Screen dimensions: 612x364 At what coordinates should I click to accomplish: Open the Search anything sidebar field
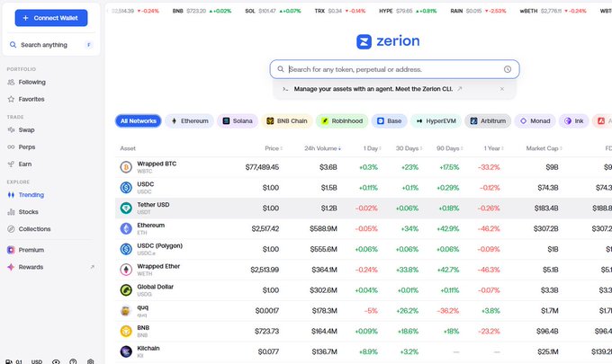click(51, 45)
